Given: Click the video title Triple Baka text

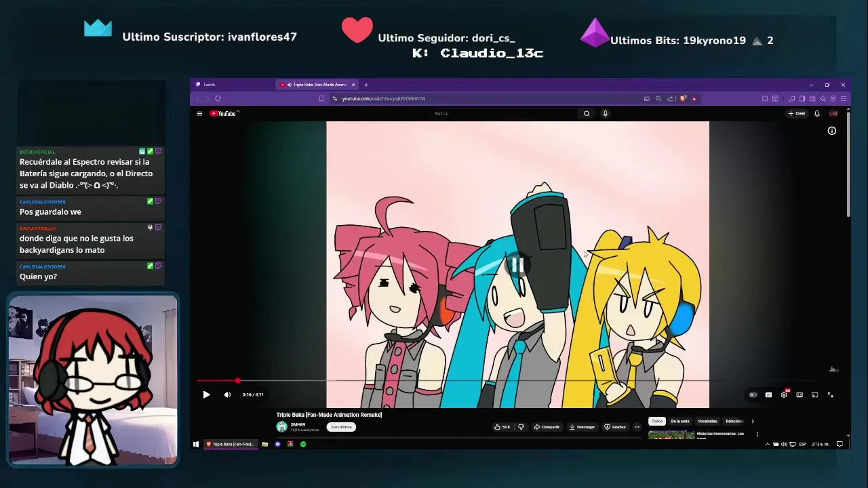Looking at the screenshot, I should click(x=329, y=415).
